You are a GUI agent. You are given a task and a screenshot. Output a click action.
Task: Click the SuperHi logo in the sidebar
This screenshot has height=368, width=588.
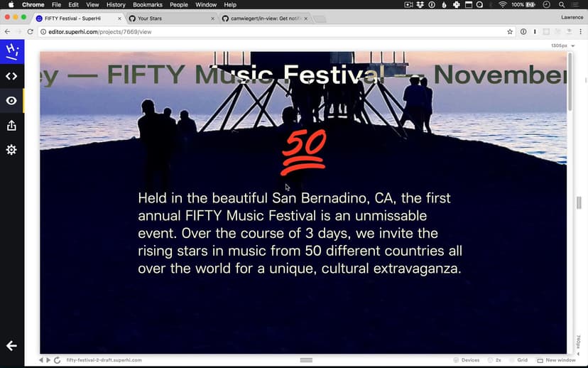click(x=11, y=51)
